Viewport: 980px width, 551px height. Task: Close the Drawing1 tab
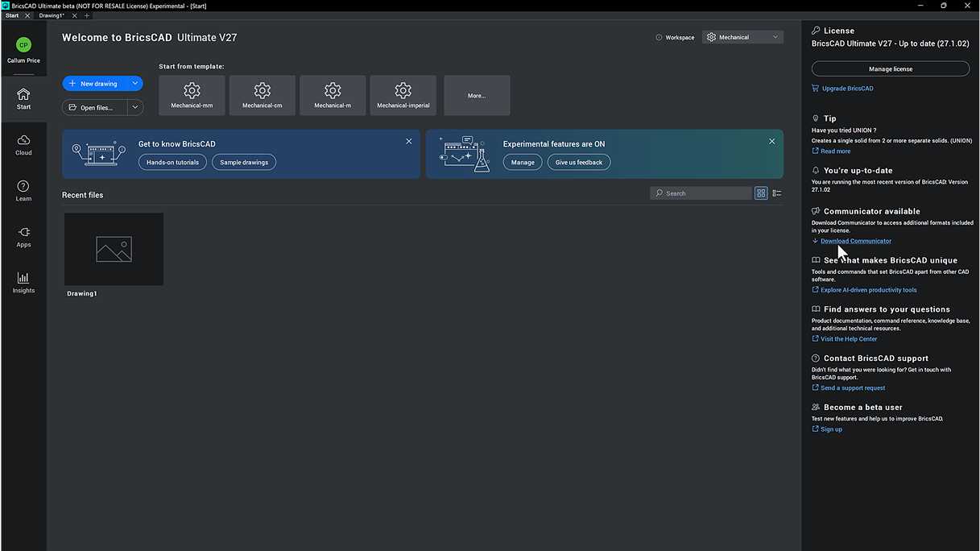coord(75,15)
